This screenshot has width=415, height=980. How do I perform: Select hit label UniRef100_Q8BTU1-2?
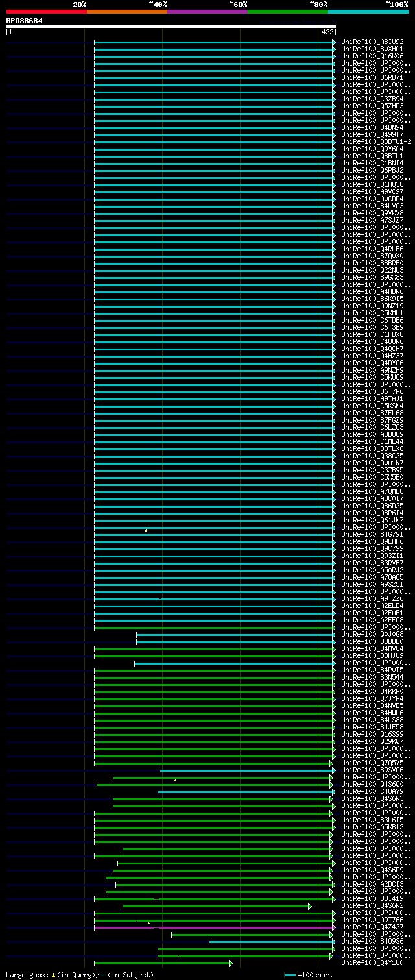click(x=376, y=142)
